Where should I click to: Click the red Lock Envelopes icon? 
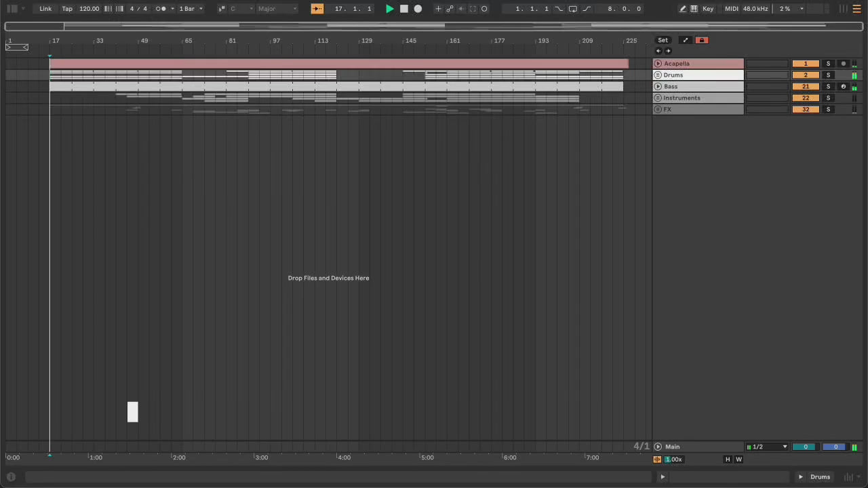coord(701,40)
